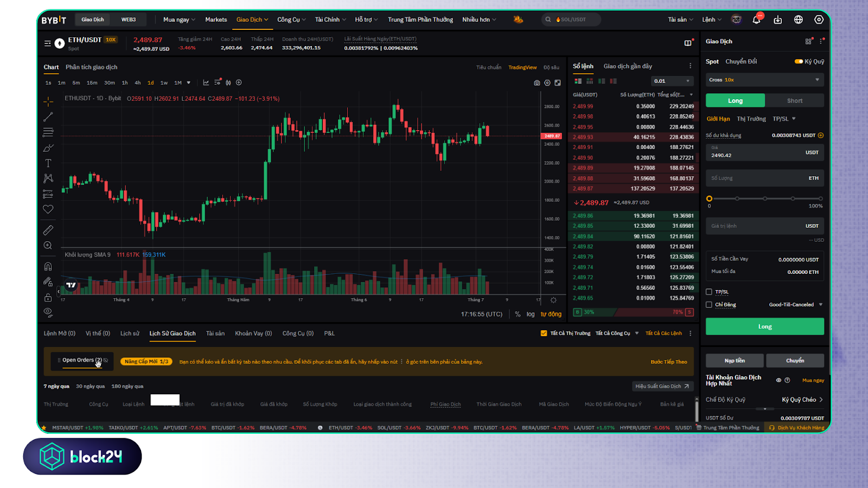Click Chuyển transfer button
868x488 pixels.
click(x=795, y=361)
